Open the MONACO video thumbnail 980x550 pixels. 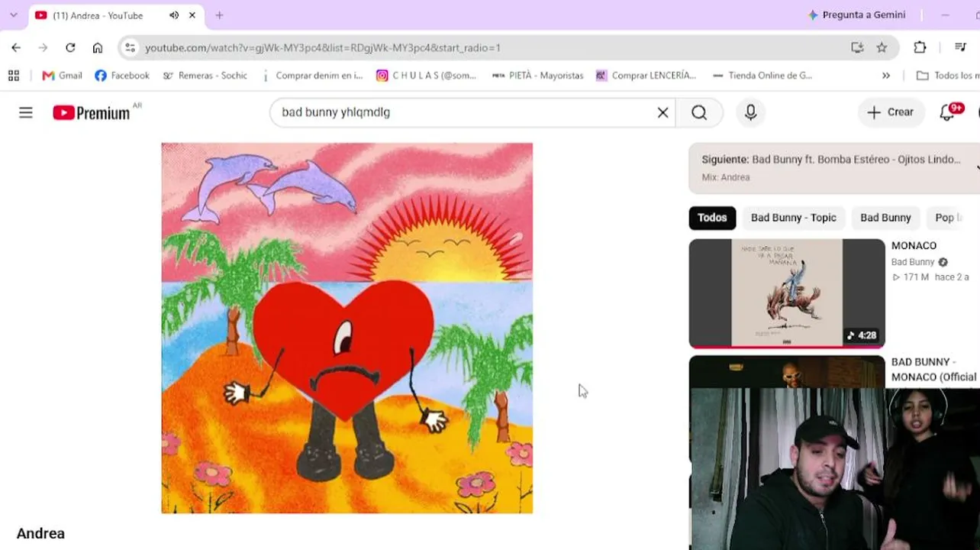pos(787,293)
